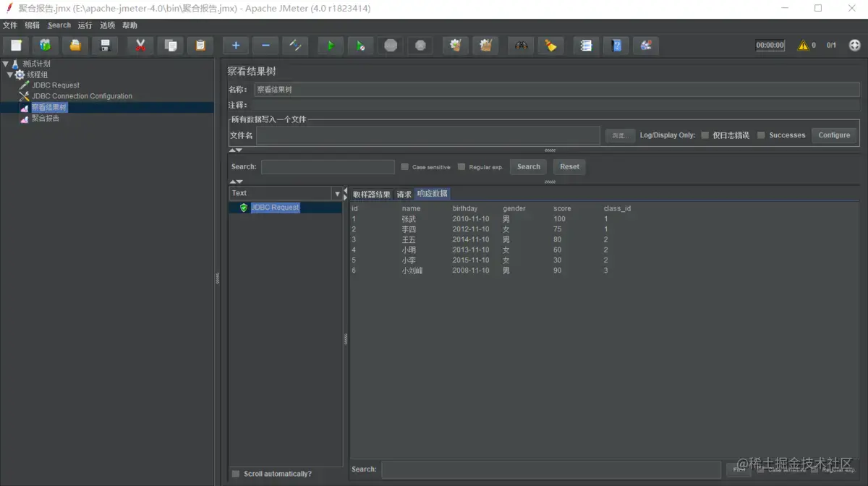Click the Search field below the response data
Screen dimensions: 868x486
tap(551, 469)
